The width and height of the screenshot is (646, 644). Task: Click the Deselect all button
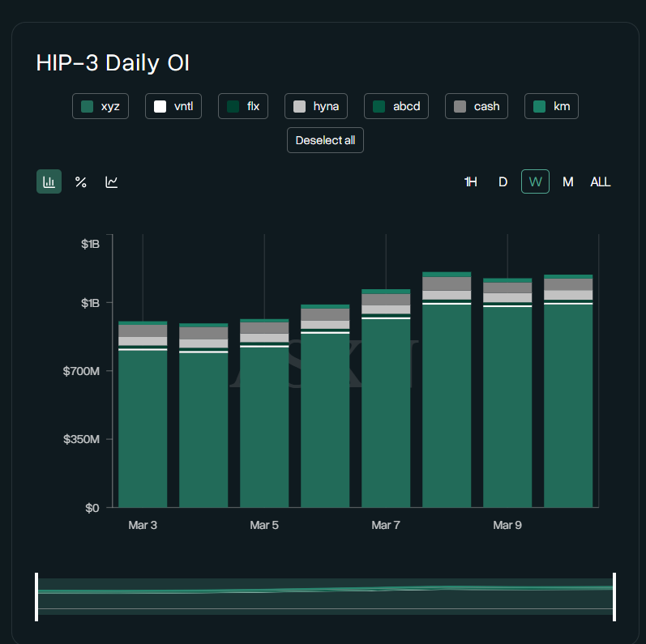[x=325, y=140]
